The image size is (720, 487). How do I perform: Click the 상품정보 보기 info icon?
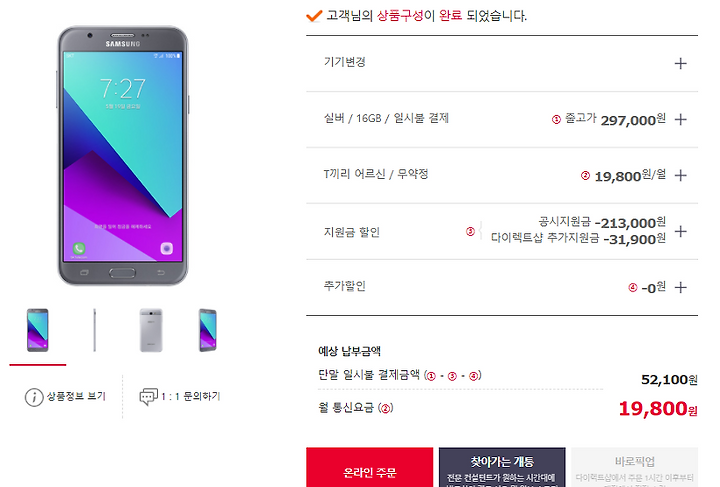[x=34, y=397]
